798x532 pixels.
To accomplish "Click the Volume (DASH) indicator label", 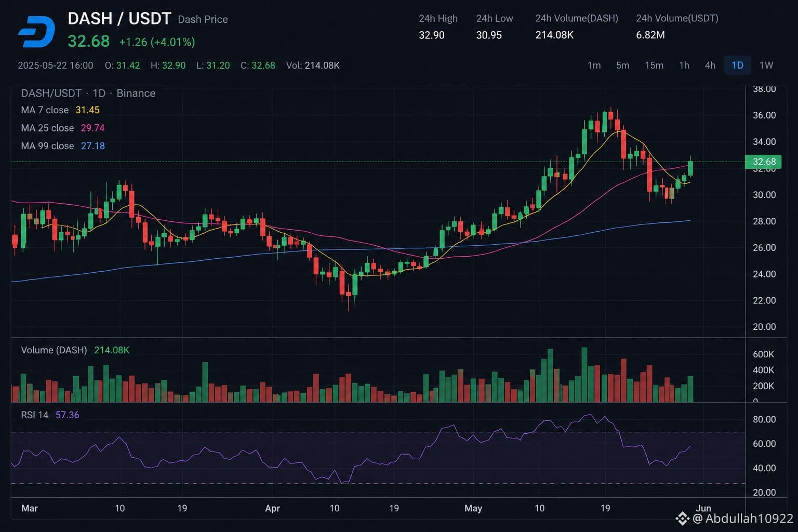I will click(x=54, y=350).
